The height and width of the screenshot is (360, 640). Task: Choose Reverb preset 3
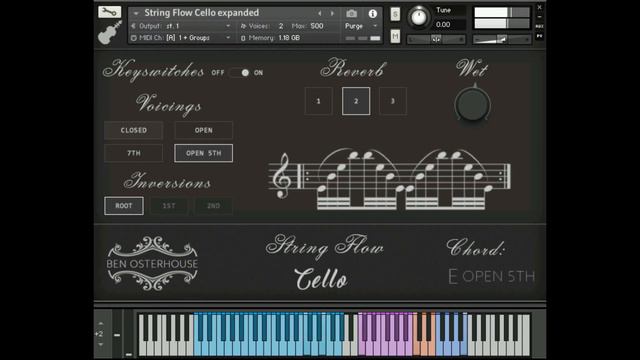pos(393,101)
